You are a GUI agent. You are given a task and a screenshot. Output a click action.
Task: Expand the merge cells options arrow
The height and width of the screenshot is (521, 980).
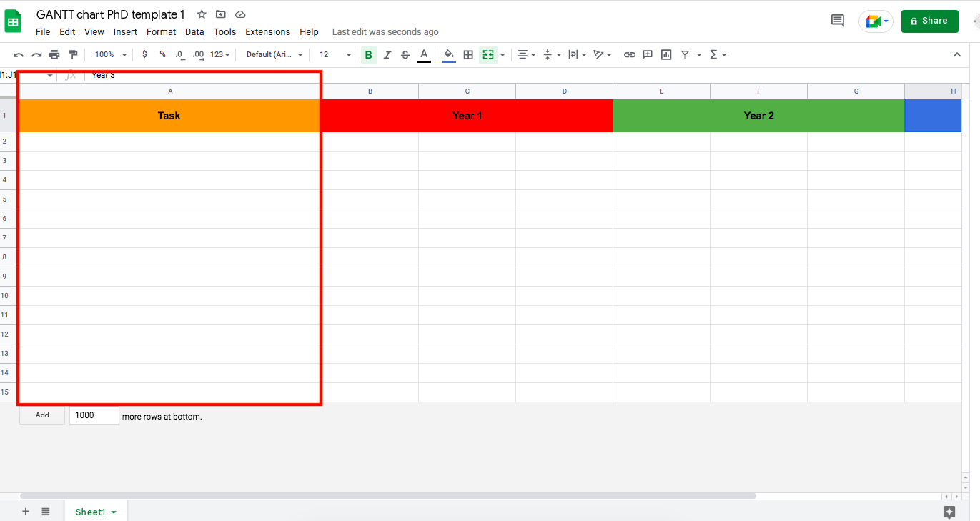(503, 54)
